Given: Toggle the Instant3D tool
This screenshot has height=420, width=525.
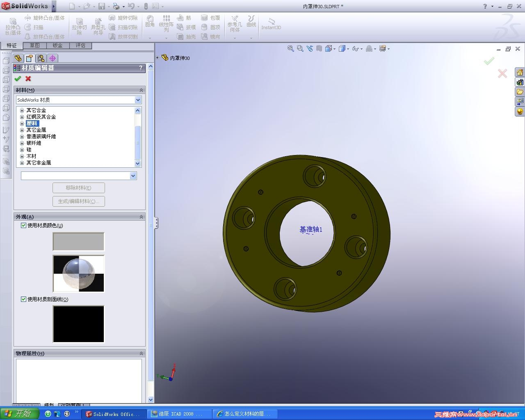Looking at the screenshot, I should 271,23.
